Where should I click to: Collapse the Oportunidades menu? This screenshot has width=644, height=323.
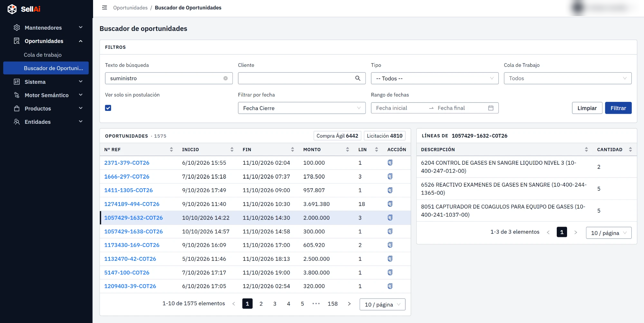(46, 41)
